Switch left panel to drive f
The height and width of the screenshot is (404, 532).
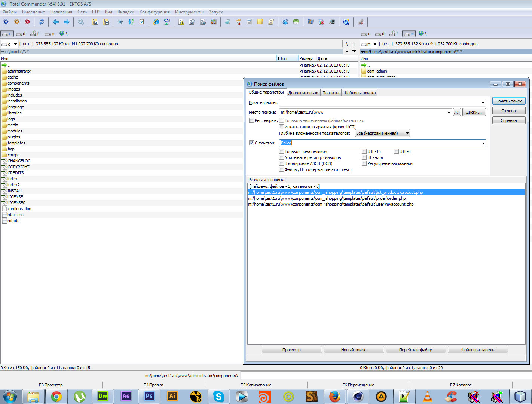coord(35,34)
